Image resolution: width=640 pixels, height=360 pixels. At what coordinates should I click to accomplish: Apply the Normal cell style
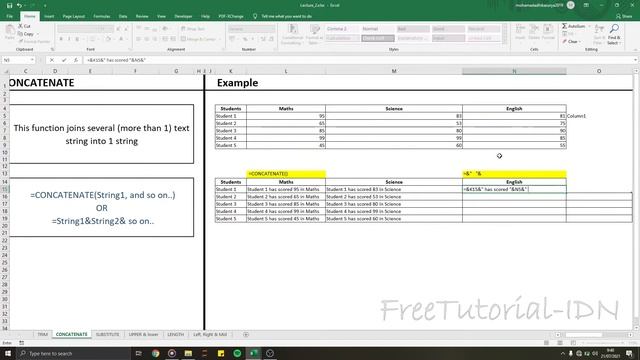pos(378,29)
